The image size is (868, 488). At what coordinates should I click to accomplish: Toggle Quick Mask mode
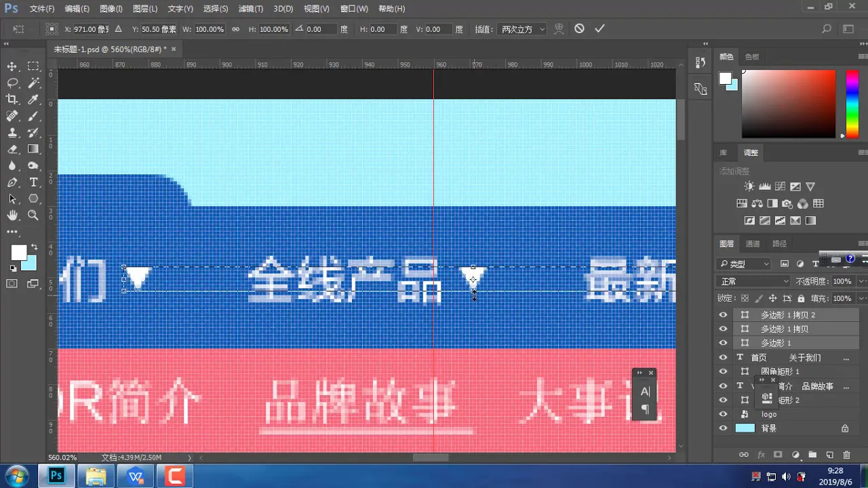click(12, 284)
